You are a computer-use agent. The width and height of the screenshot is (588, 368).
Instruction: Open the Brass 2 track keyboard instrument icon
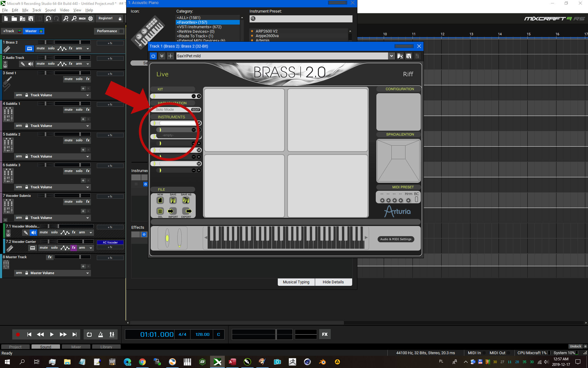point(29,48)
